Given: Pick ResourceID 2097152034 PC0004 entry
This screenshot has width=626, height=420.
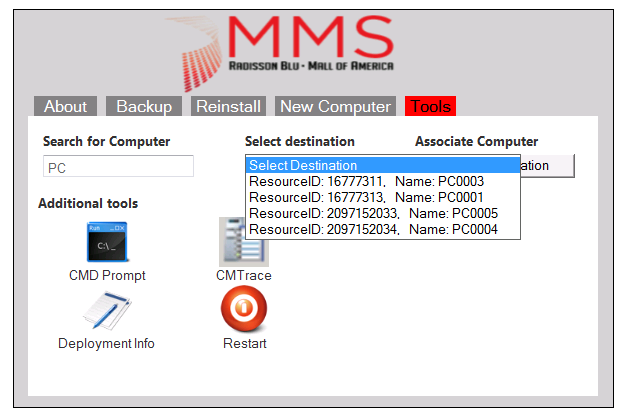Looking at the screenshot, I should point(383,229).
